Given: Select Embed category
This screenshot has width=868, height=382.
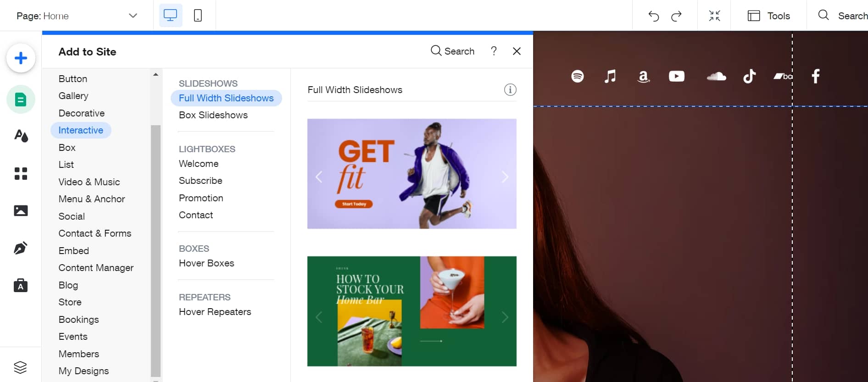Looking at the screenshot, I should click(x=74, y=251).
